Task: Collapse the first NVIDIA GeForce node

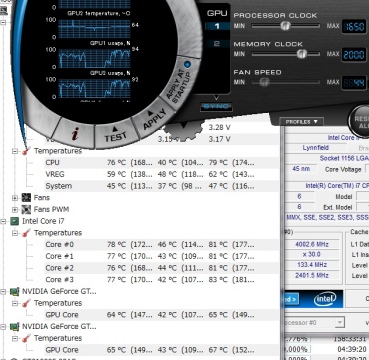Action: [3, 292]
